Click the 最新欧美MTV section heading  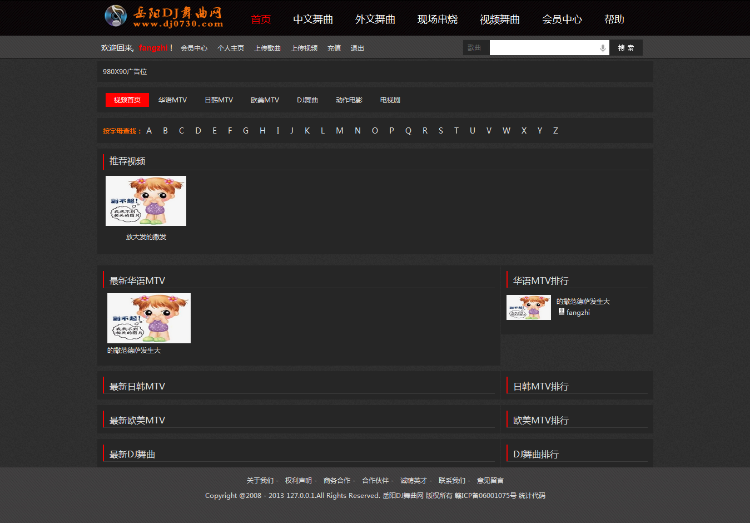point(137,421)
